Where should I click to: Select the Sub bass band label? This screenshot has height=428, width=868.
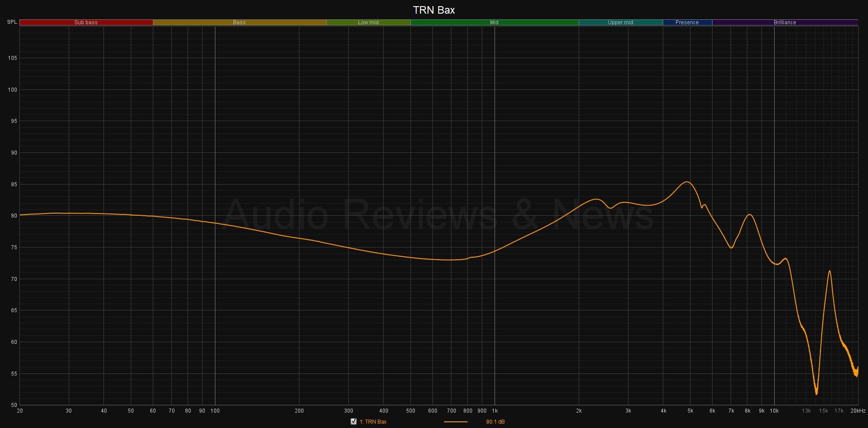(x=86, y=22)
